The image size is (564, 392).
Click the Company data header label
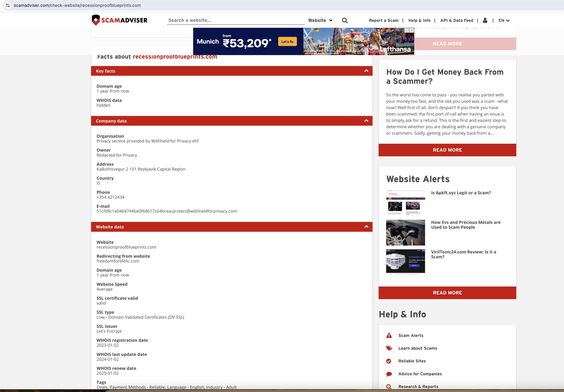(111, 121)
